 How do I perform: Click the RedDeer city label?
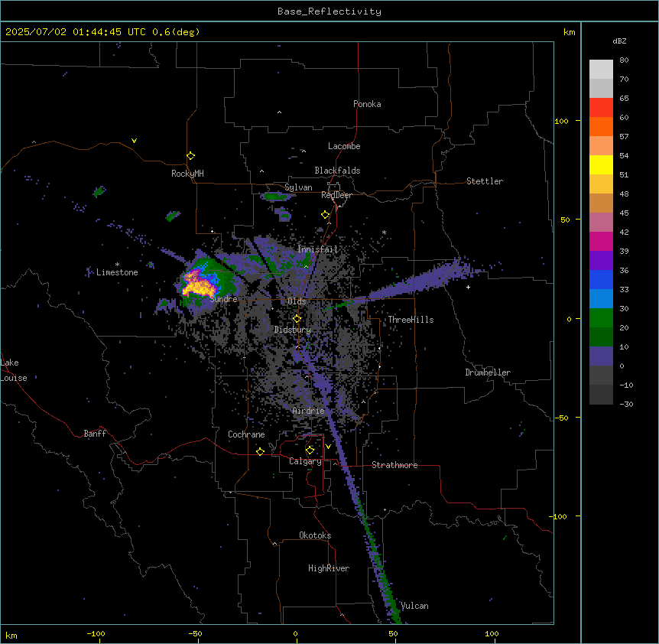336,195
